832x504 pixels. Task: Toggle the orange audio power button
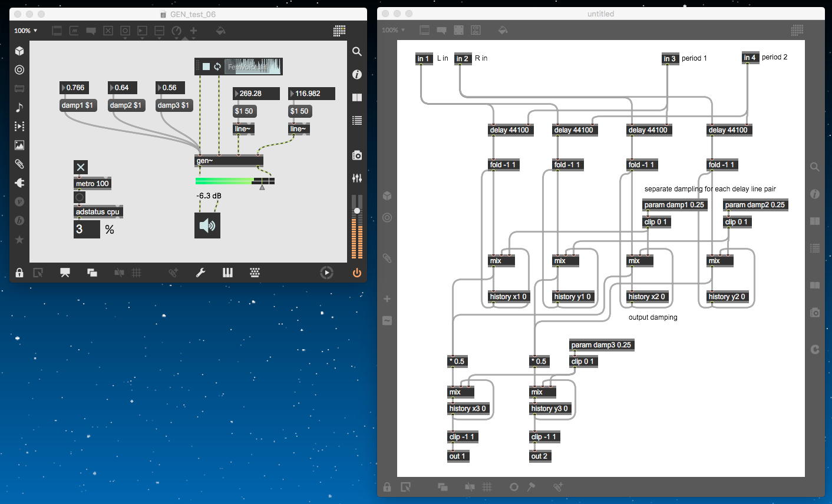tap(357, 273)
